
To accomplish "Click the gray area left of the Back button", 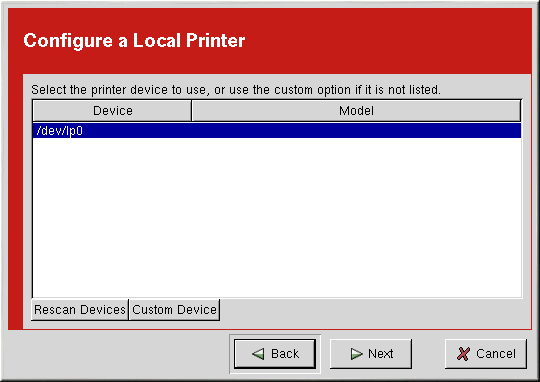I will coord(117,354).
